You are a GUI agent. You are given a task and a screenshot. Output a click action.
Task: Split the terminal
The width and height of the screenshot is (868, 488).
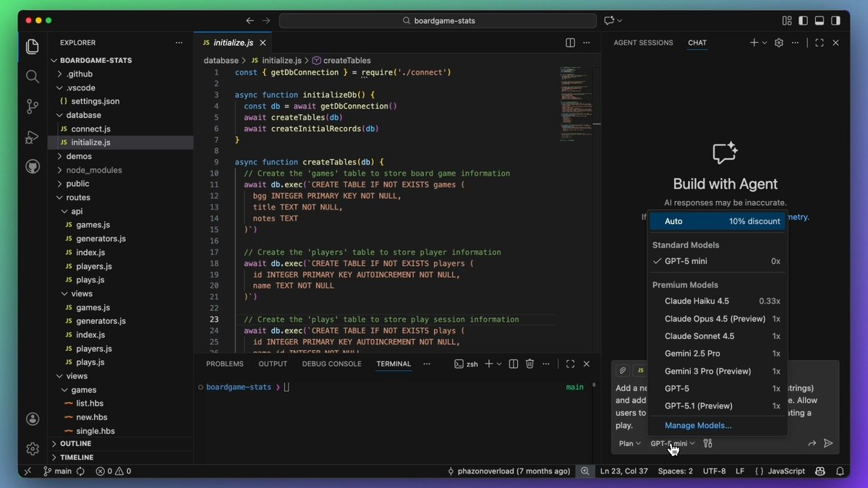(514, 364)
